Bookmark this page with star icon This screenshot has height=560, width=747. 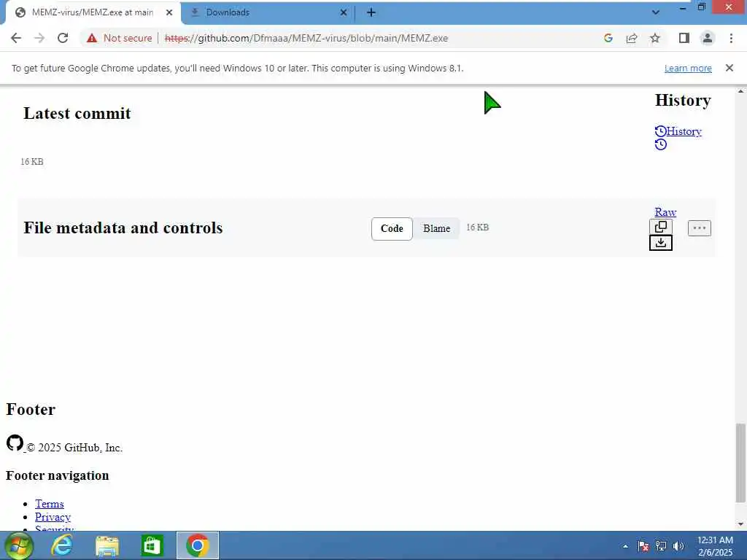(655, 38)
